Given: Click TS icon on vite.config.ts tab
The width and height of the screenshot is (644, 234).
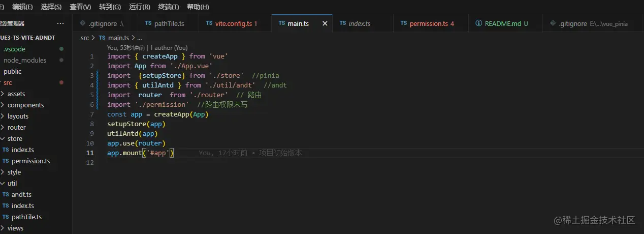Looking at the screenshot, I should pyautogui.click(x=209, y=23).
